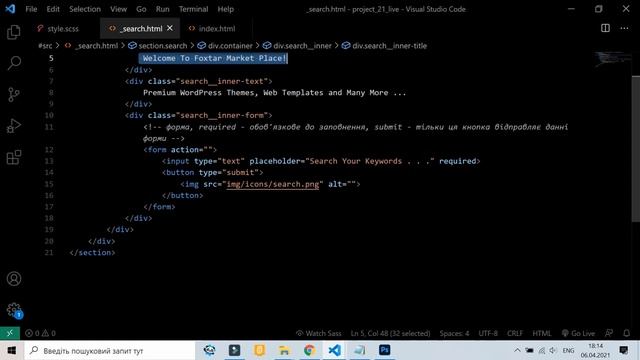Click the feedback icon in status bar

pos(609,333)
